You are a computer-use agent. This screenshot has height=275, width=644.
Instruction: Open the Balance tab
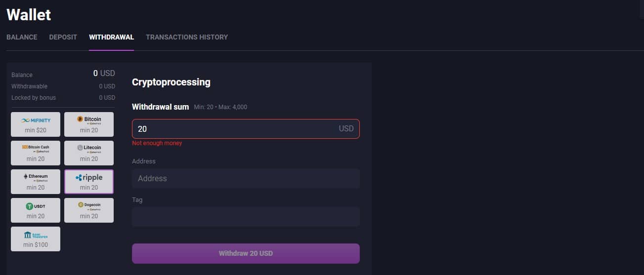coord(22,37)
